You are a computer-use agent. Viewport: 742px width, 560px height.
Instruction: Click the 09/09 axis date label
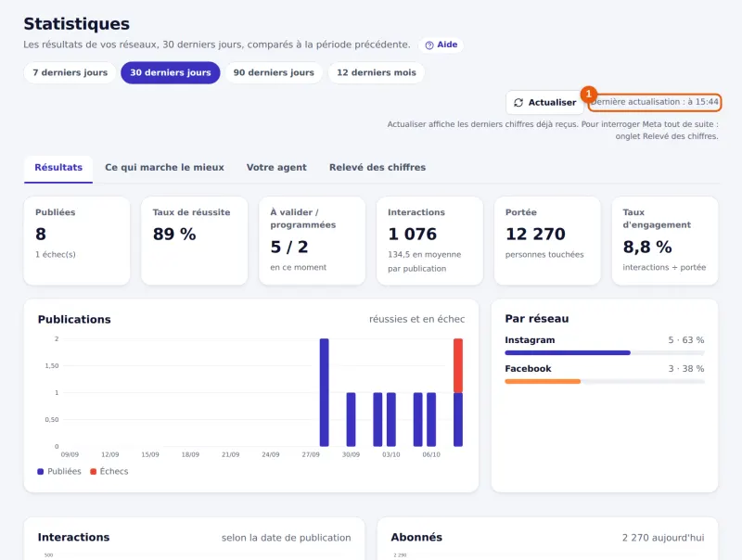click(70, 454)
